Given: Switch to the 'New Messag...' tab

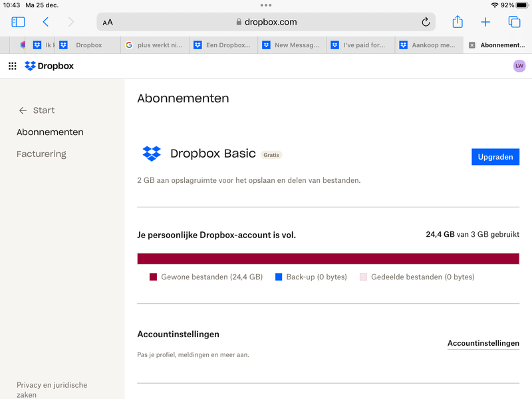Looking at the screenshot, I should coord(293,45).
